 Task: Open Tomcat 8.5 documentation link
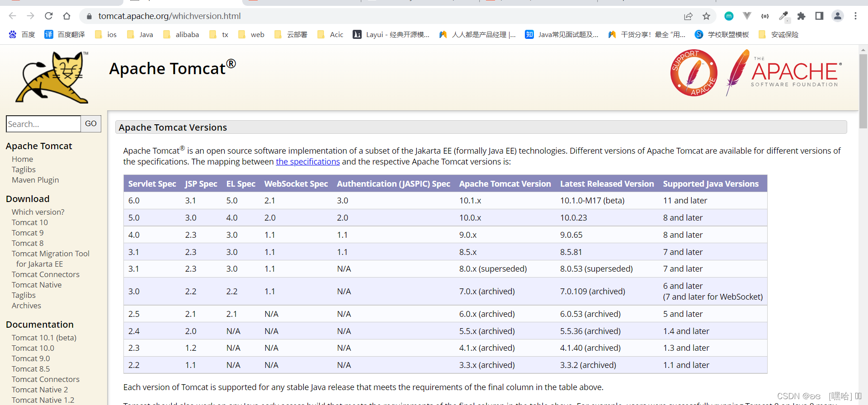click(x=31, y=369)
